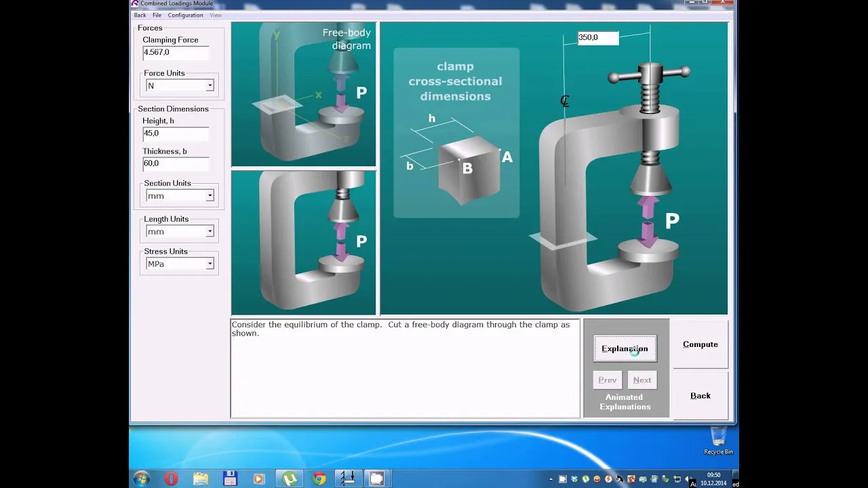Expand the Stress Units dropdown

(180, 264)
